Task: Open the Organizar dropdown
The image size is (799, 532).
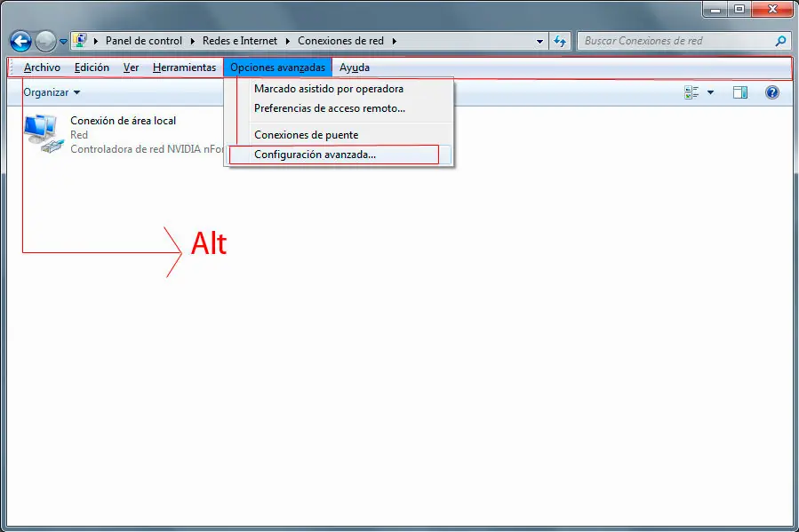Action: [x=52, y=92]
